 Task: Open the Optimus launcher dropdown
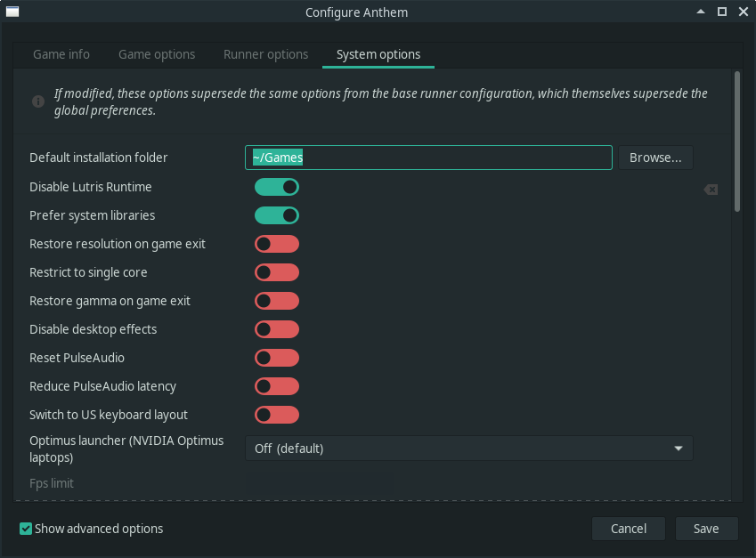point(469,449)
